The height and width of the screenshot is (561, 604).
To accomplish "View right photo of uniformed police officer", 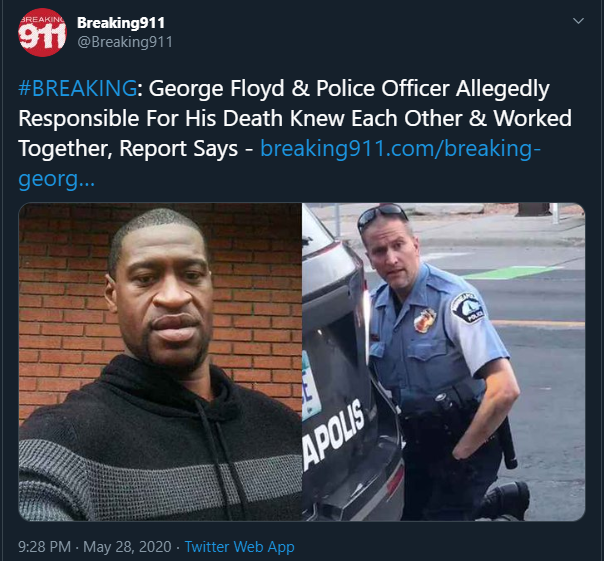I will click(x=444, y=362).
